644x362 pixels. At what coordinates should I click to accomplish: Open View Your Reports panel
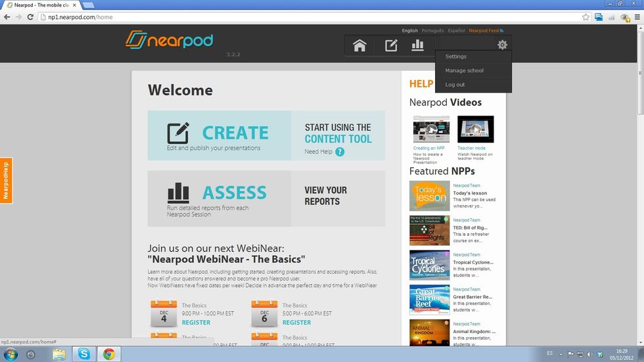click(338, 198)
